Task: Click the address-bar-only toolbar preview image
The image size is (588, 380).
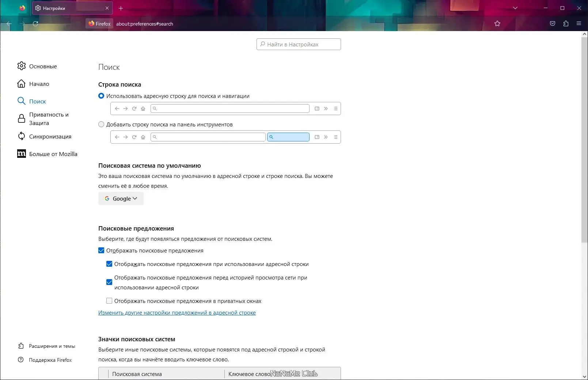Action: point(225,109)
